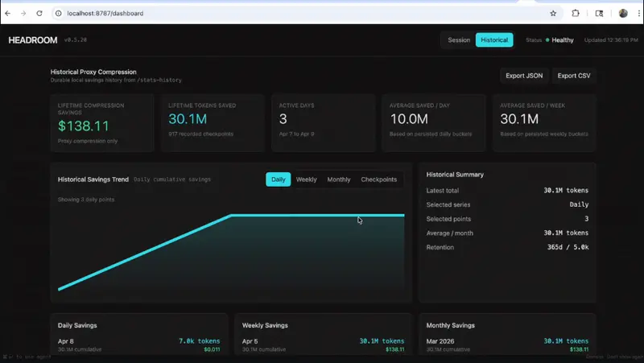Screen dimensions: 644x363
Task: Go back with the browser back arrow
Action: tap(8, 13)
